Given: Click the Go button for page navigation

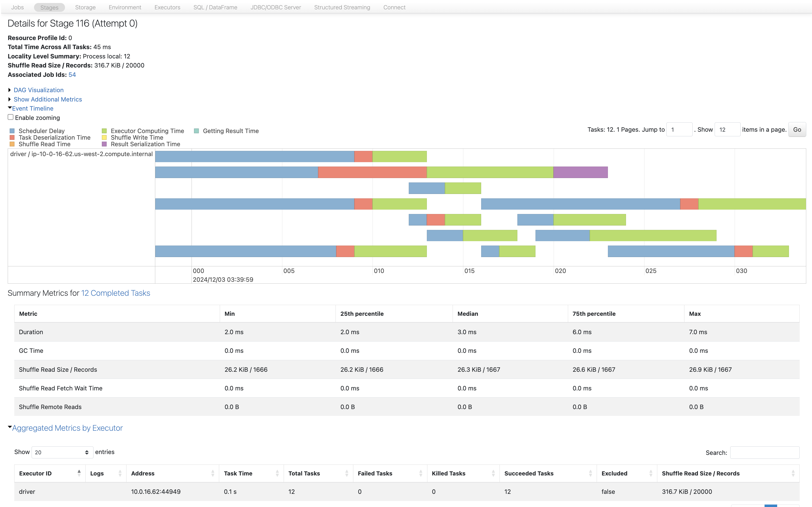Looking at the screenshot, I should click(x=797, y=129).
